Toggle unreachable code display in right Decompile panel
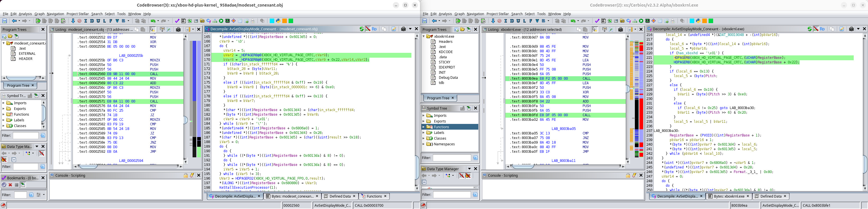Viewport: 868px width, 209px height. point(816,29)
